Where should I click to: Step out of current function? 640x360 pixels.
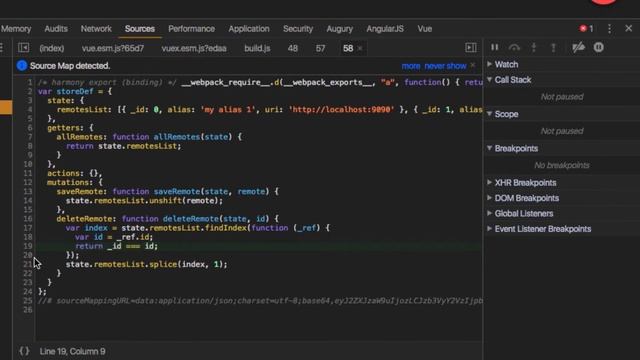coord(553,47)
